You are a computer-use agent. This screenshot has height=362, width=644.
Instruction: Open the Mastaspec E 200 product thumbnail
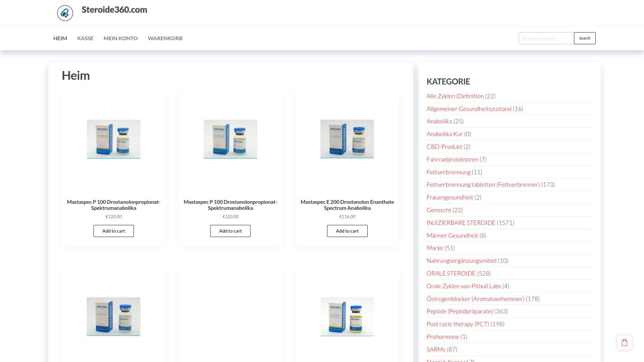(347, 139)
